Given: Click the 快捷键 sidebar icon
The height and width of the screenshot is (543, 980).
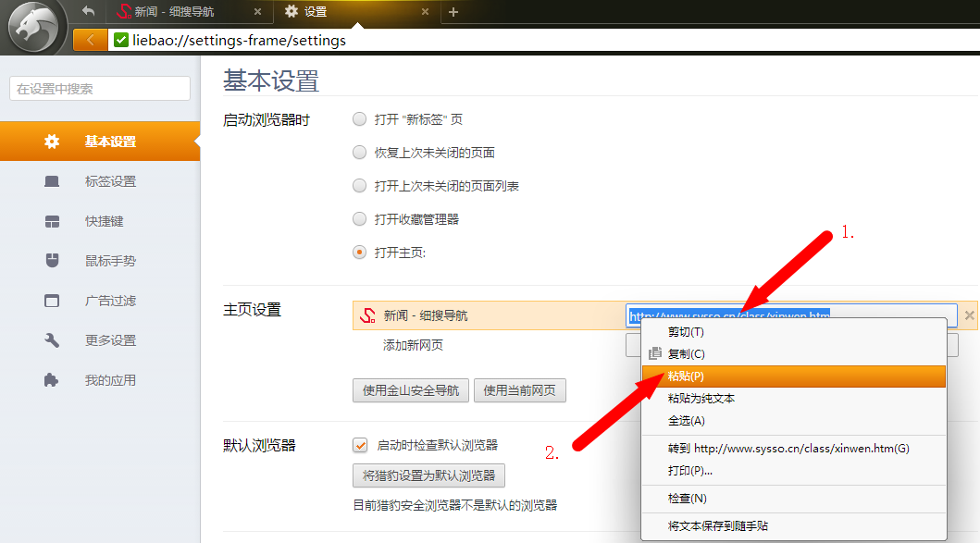Looking at the screenshot, I should [52, 221].
